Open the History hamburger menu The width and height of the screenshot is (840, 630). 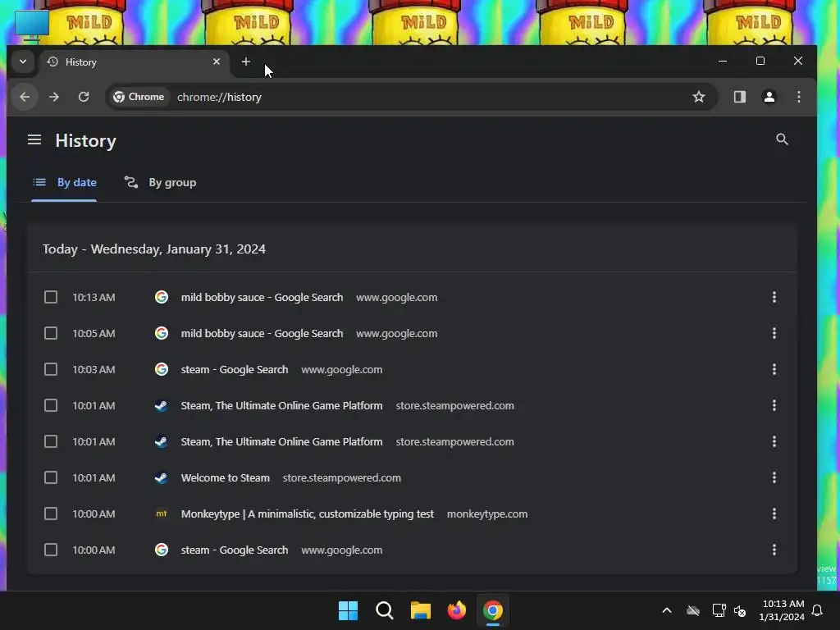34,139
